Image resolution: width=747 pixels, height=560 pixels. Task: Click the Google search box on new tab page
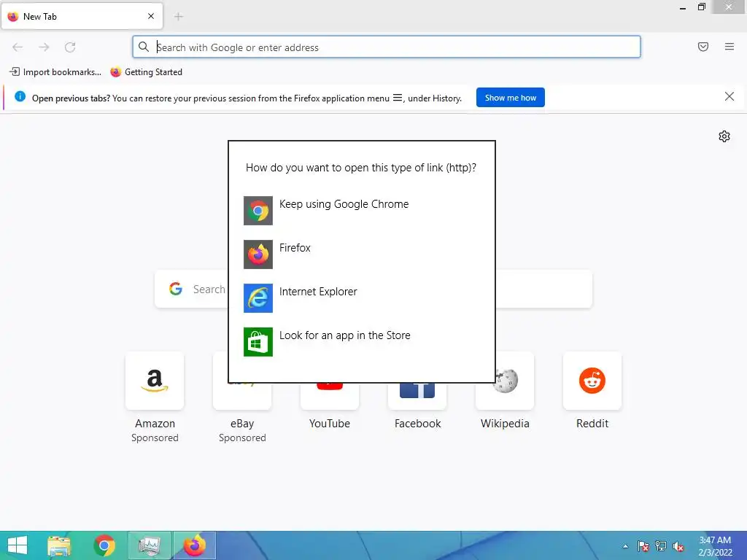373,289
